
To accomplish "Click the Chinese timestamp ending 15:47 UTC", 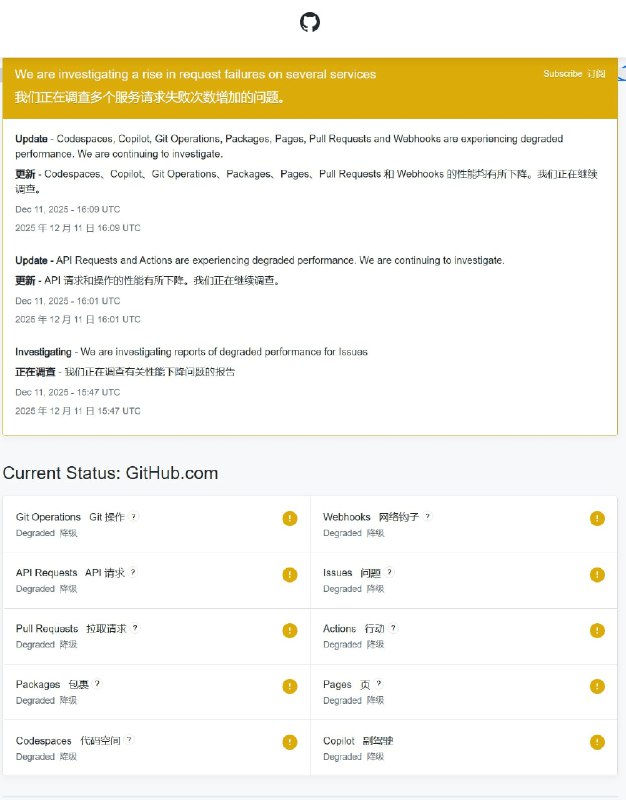I will (x=78, y=411).
